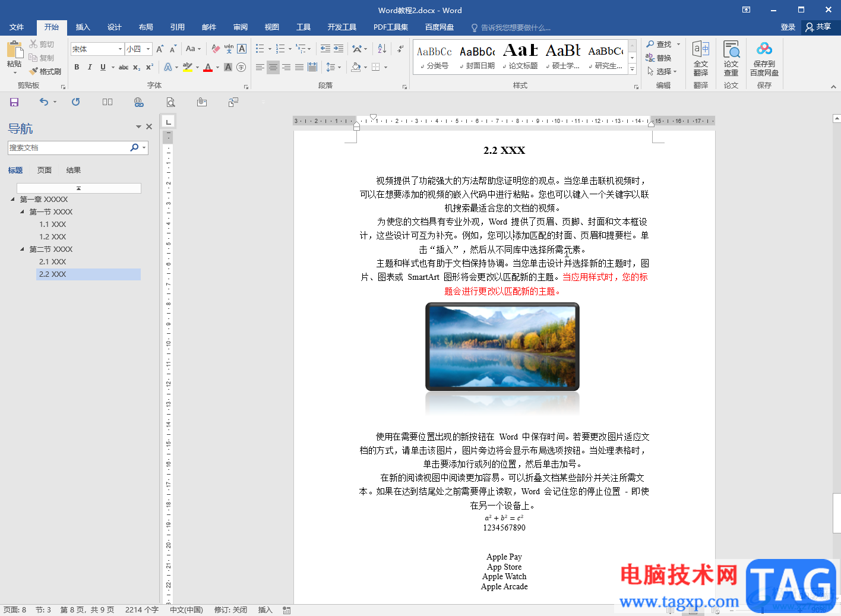The width and height of the screenshot is (841, 616).
Task: Click the search magnifier in navigation box
Action: click(134, 147)
